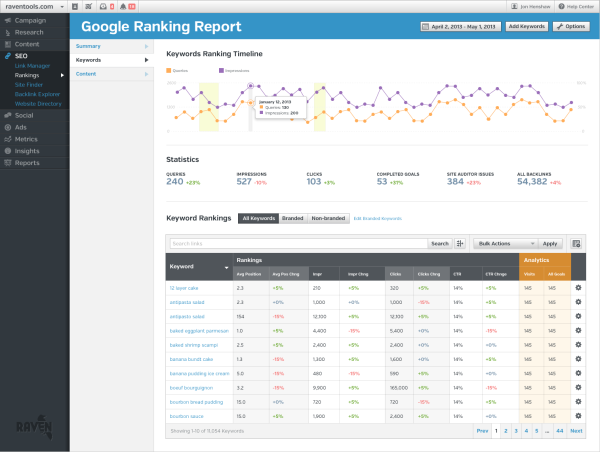Open Edit Branded Keywords link
This screenshot has width=600, height=452.
pos(377,219)
